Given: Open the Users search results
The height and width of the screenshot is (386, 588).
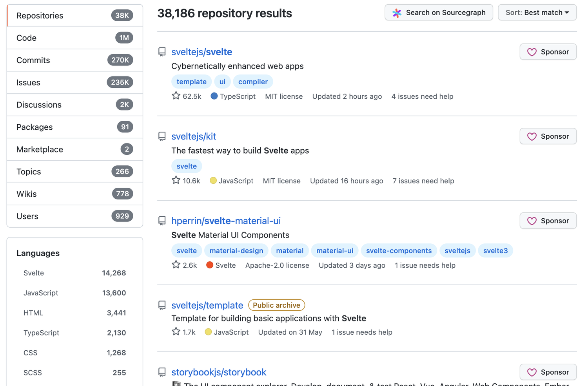Looking at the screenshot, I should coord(74,216).
